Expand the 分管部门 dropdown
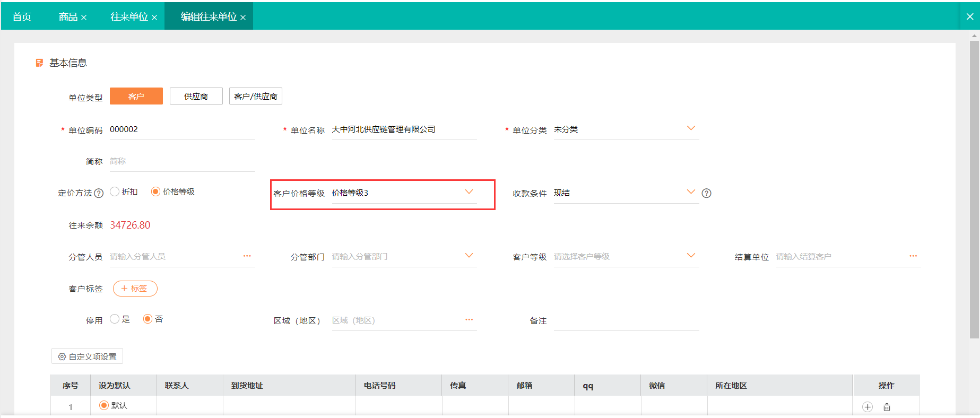 pos(469,256)
